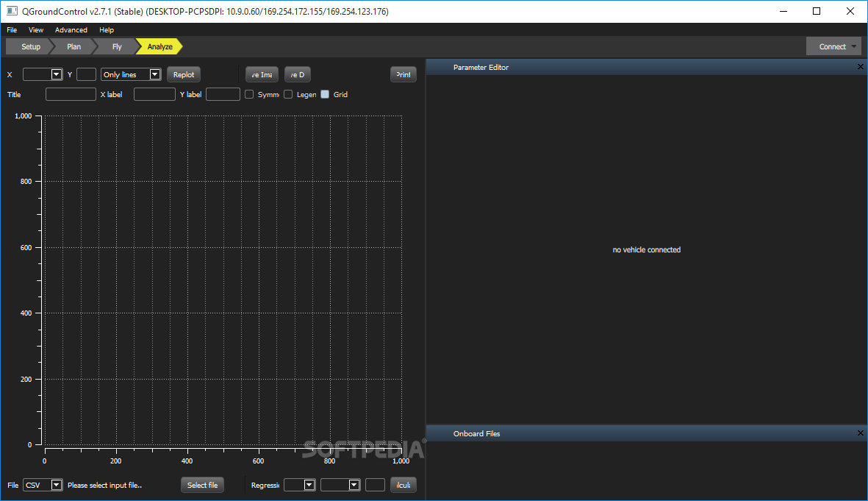Click the X label input field
868x501 pixels.
(x=154, y=94)
